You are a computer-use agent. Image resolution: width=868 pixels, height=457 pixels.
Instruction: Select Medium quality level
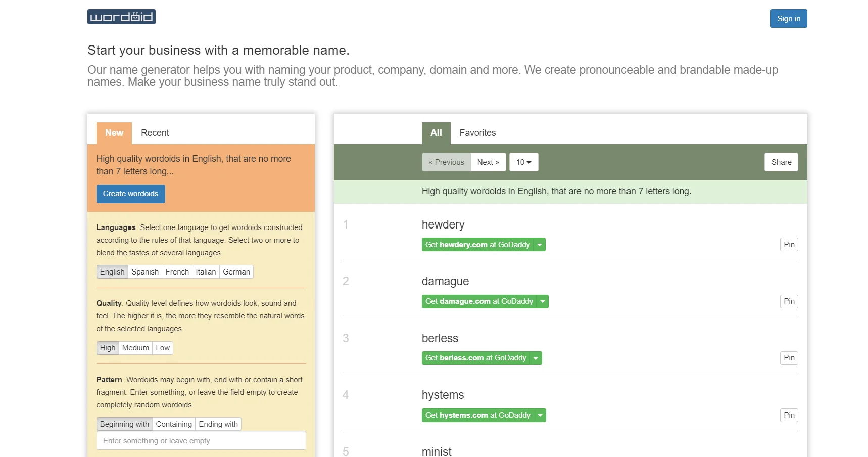coord(135,348)
